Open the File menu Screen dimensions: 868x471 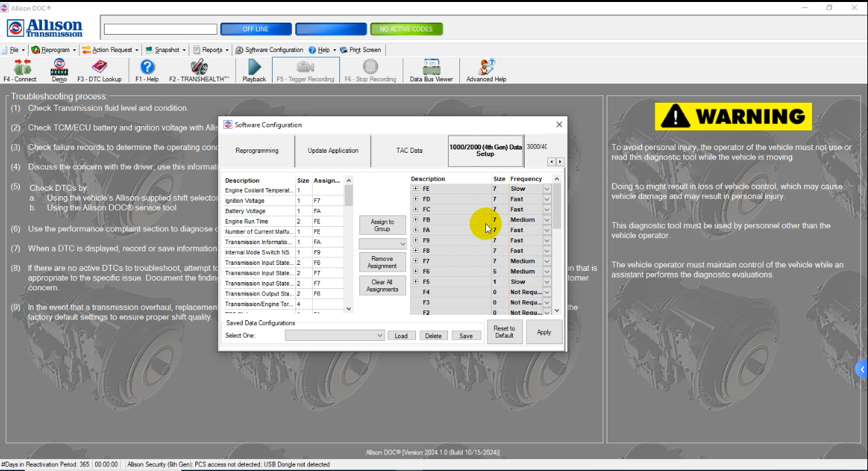tap(13, 50)
